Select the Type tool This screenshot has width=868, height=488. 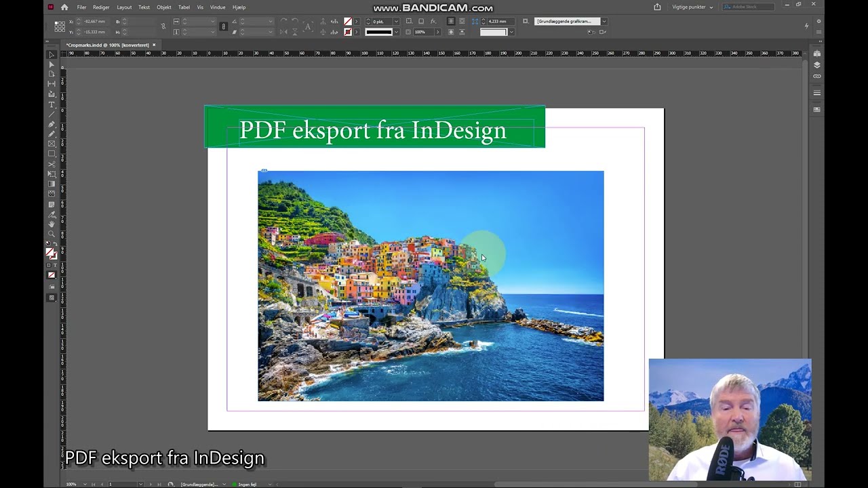click(x=52, y=104)
